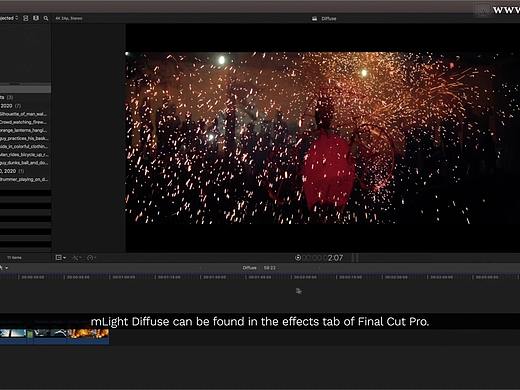Click the '4K 24p, Stereo' format label
The height and width of the screenshot is (390, 520).
tap(69, 18)
